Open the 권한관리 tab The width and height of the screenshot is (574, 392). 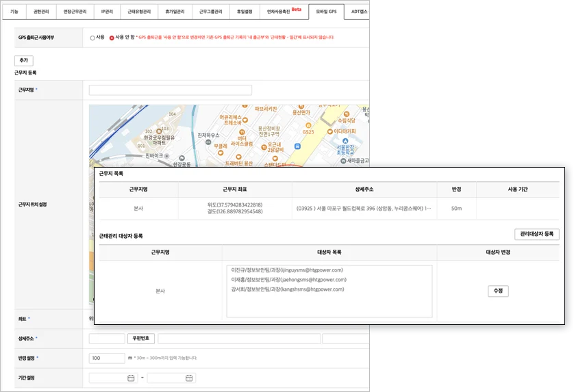tap(42, 12)
